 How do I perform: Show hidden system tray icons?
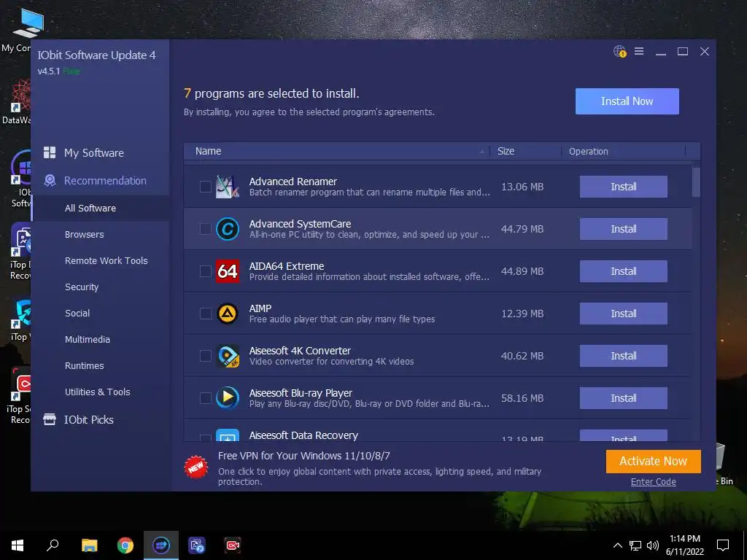[x=617, y=545]
